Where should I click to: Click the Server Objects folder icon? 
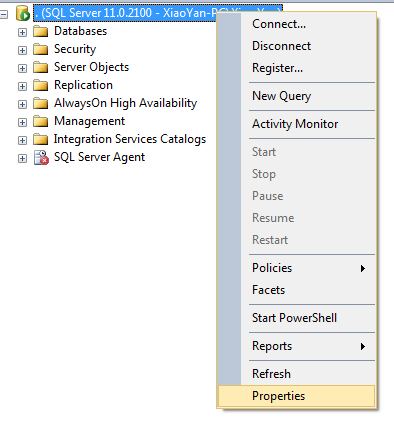point(41,68)
